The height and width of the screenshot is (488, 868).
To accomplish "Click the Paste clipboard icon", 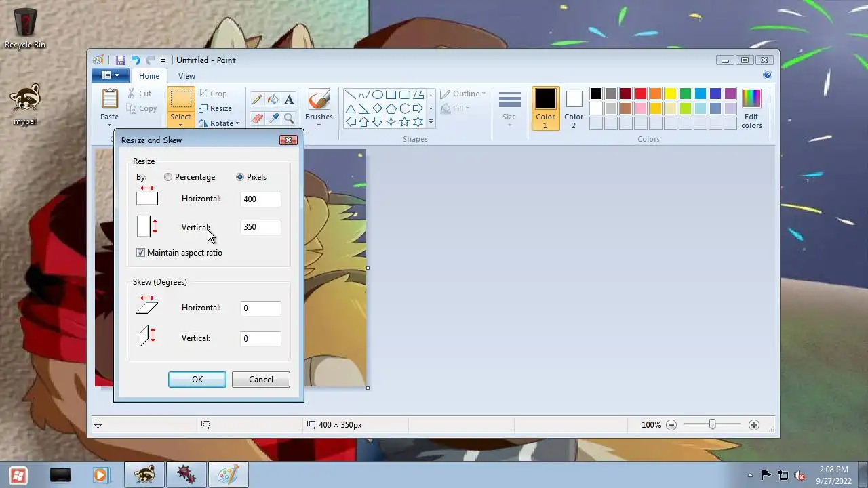I will [109, 99].
